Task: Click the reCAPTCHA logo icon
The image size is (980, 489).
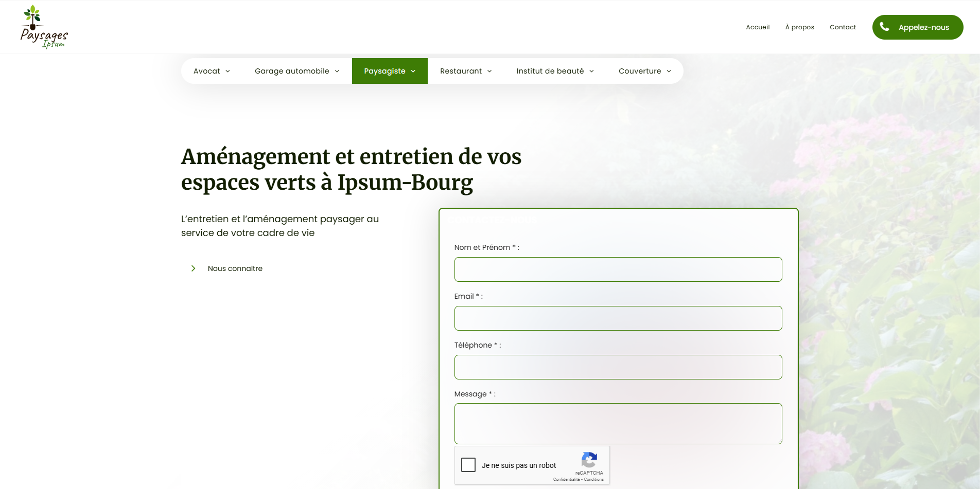Action: point(589,460)
